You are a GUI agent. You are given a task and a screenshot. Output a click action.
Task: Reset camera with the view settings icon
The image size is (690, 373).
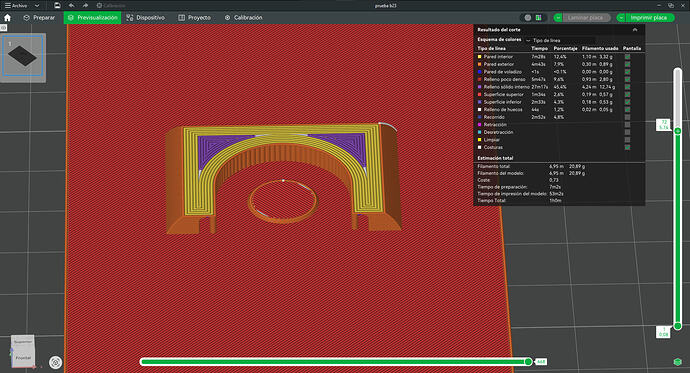click(x=55, y=362)
